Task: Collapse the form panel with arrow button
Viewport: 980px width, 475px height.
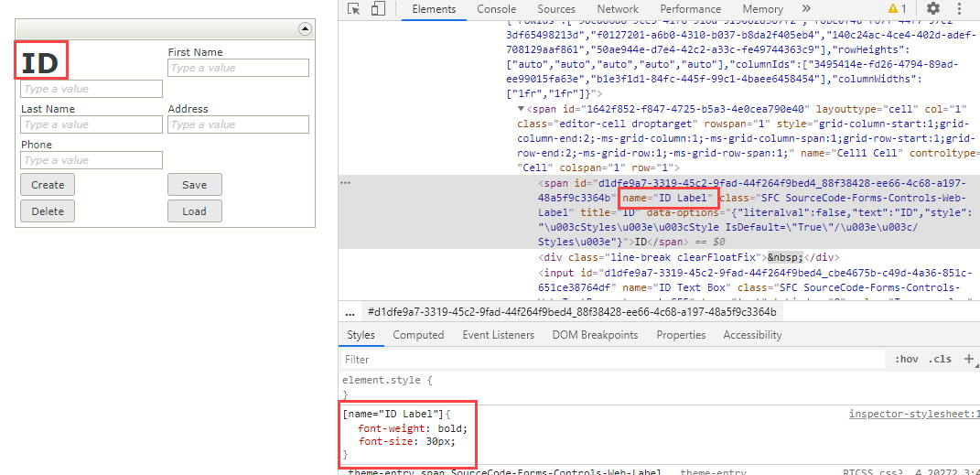Action: click(305, 29)
